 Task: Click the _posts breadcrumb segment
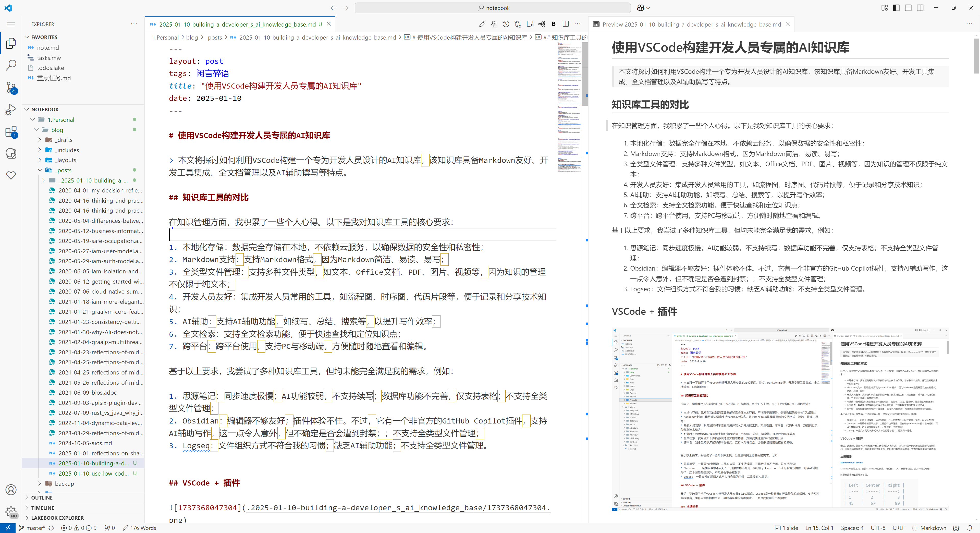pos(214,37)
